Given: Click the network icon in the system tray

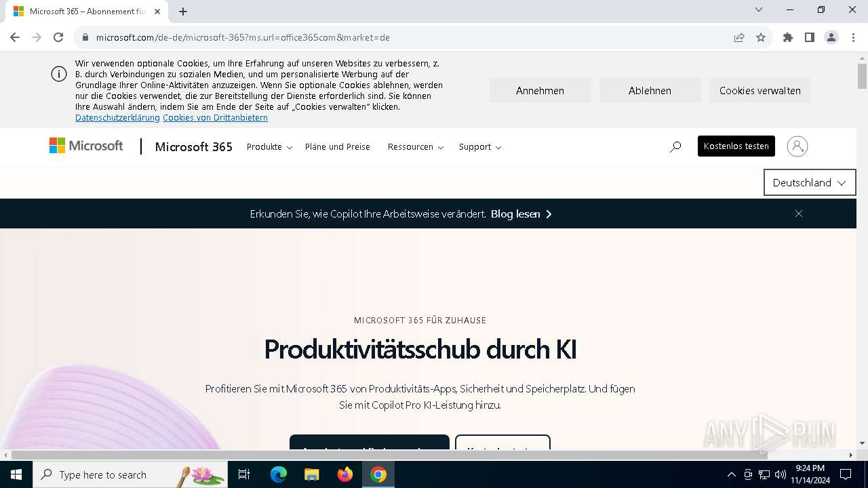Looking at the screenshot, I should tap(764, 474).
